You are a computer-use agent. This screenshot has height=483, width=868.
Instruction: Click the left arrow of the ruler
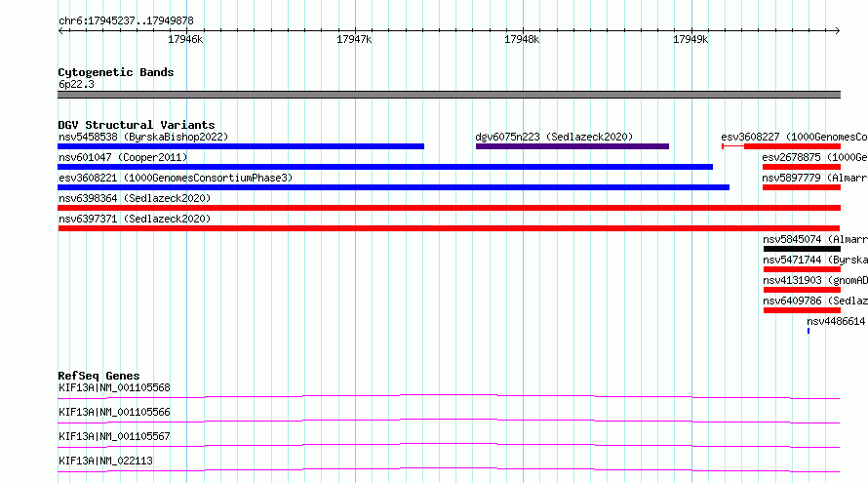(60, 30)
